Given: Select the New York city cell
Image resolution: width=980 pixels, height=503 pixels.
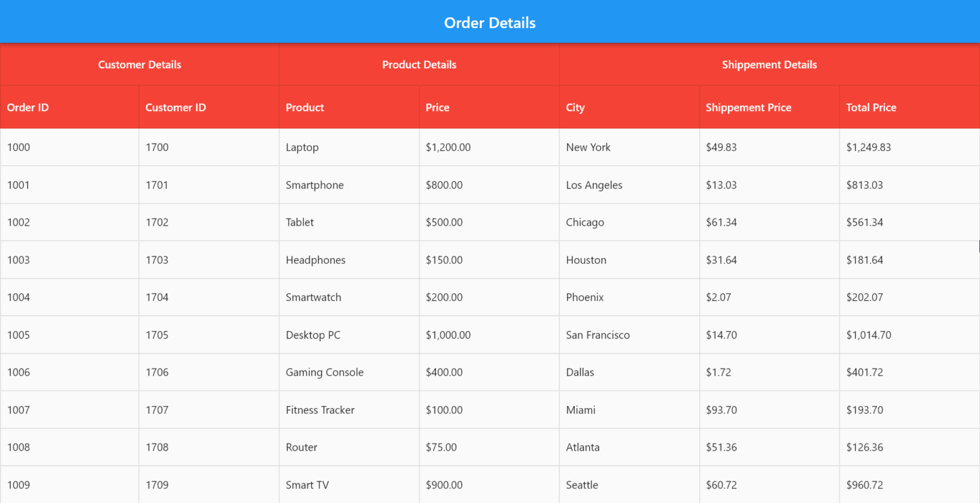Looking at the screenshot, I should point(588,147).
